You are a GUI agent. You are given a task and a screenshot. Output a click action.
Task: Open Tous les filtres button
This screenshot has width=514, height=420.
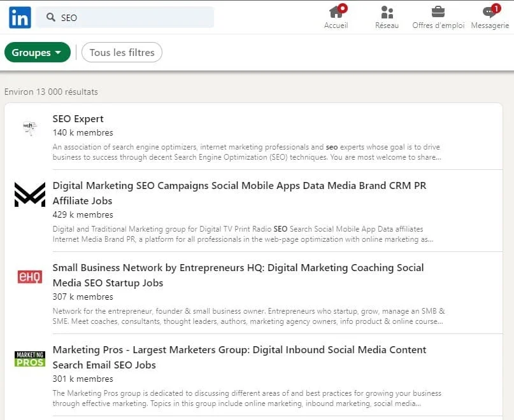pos(122,52)
